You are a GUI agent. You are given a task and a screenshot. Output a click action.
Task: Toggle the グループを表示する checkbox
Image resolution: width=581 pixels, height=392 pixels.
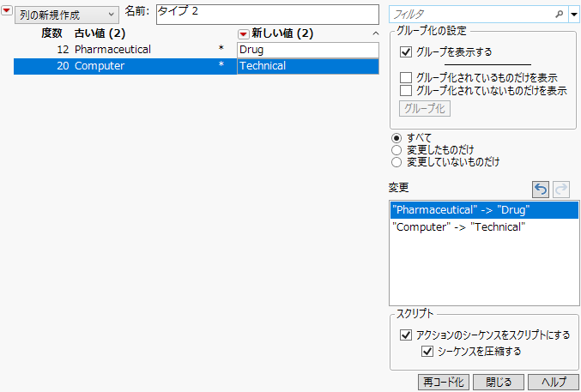(x=407, y=51)
